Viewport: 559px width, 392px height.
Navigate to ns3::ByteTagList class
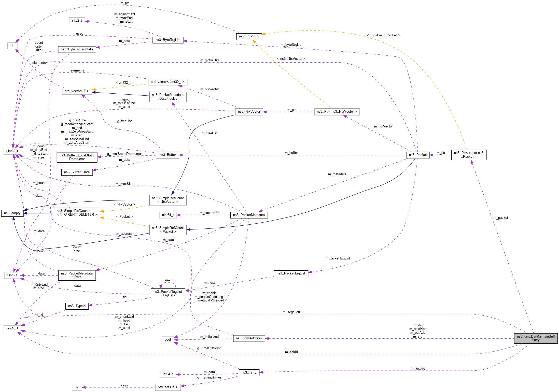point(168,40)
